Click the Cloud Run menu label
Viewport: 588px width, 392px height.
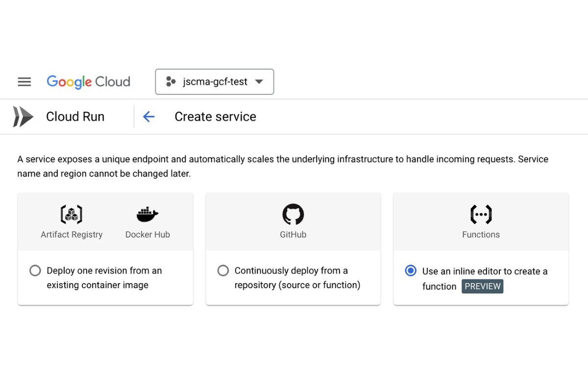click(x=75, y=117)
